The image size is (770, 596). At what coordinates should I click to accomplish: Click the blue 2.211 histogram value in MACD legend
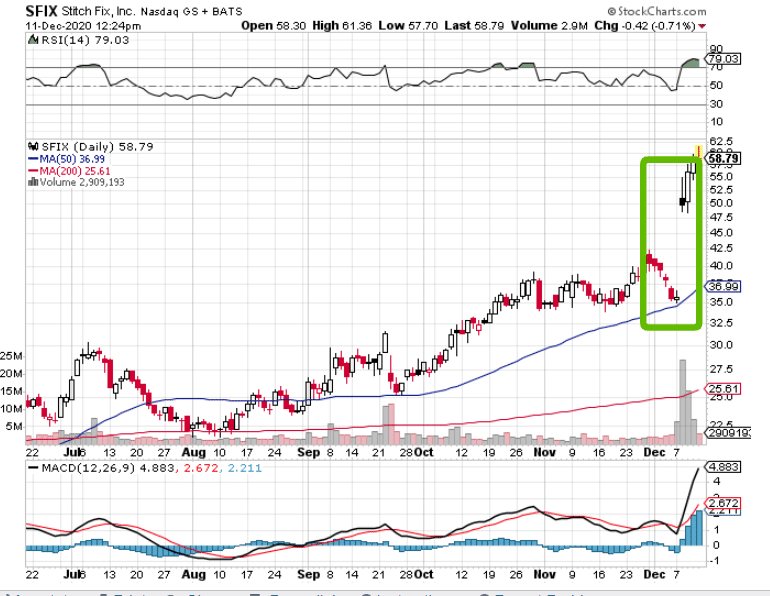pos(244,468)
